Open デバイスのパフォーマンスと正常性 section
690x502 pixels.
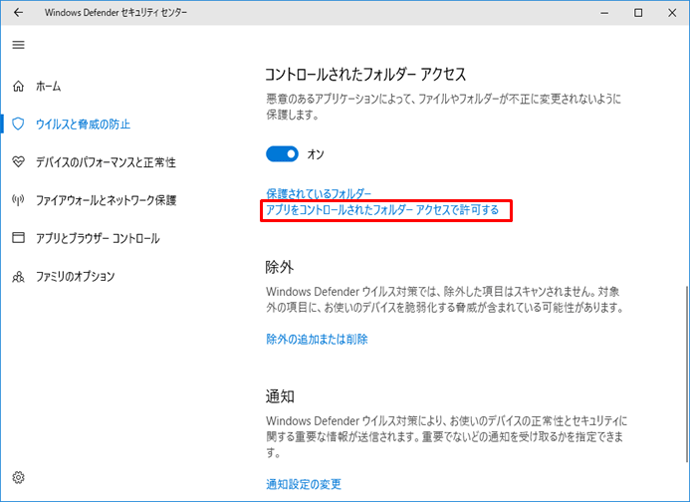[x=106, y=162]
